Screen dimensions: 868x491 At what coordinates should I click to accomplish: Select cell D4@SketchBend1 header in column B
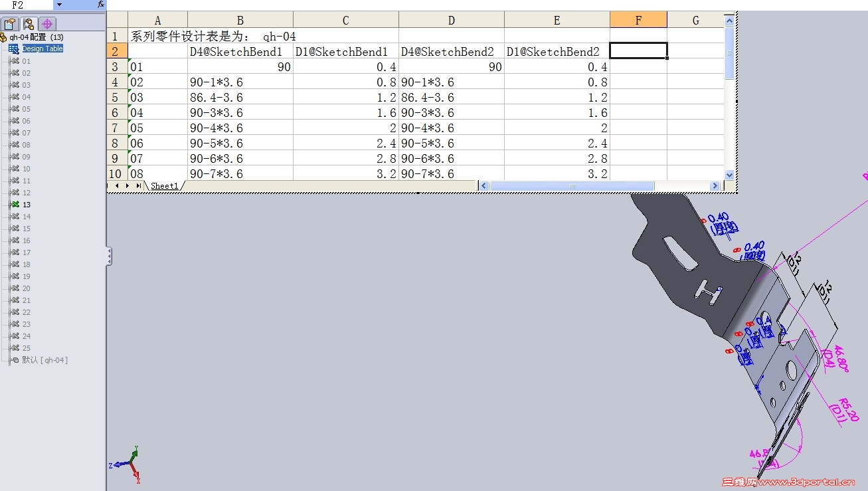point(240,51)
